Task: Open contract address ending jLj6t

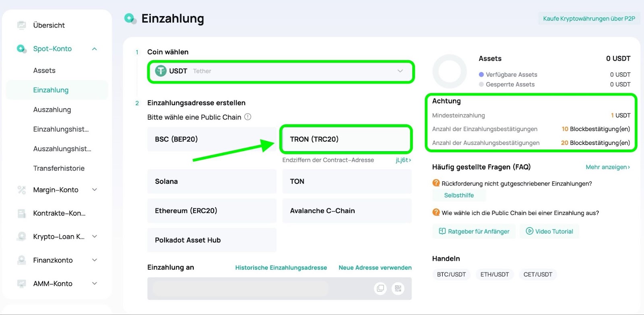Action: (403, 160)
